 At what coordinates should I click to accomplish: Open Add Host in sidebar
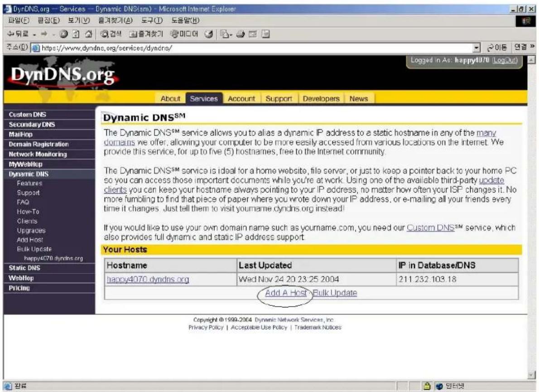(x=30, y=240)
